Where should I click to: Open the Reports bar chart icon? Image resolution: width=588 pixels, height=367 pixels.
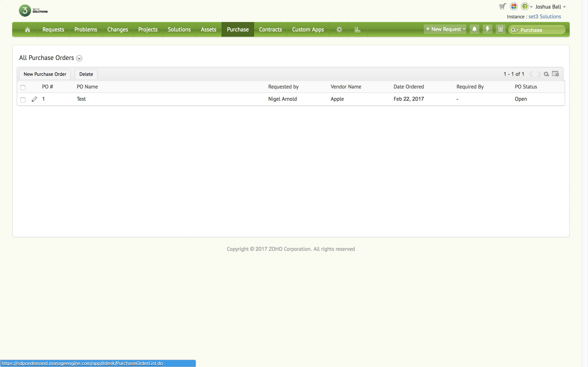coord(357,30)
